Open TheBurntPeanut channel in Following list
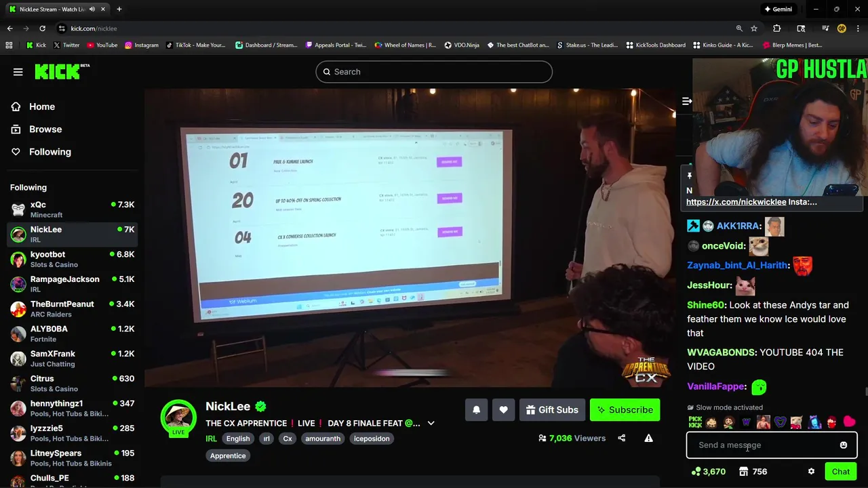 tap(73, 309)
